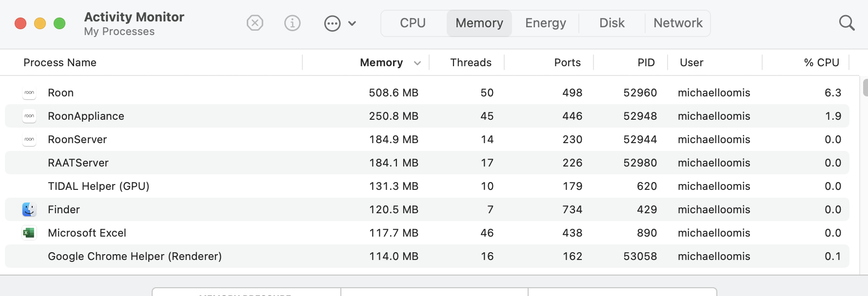Switch to the CPU tab
This screenshot has width=868, height=296.
[x=413, y=23]
